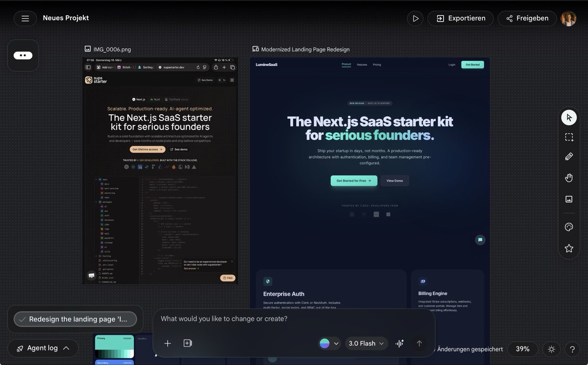Open the 3.0 Flash model dropdown

367,343
